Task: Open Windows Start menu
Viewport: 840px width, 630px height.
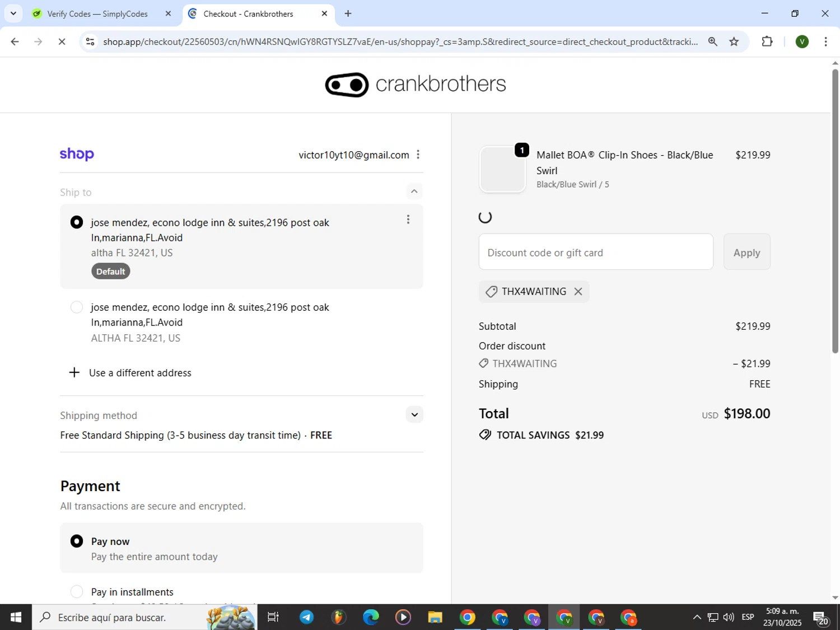Action: [x=16, y=617]
